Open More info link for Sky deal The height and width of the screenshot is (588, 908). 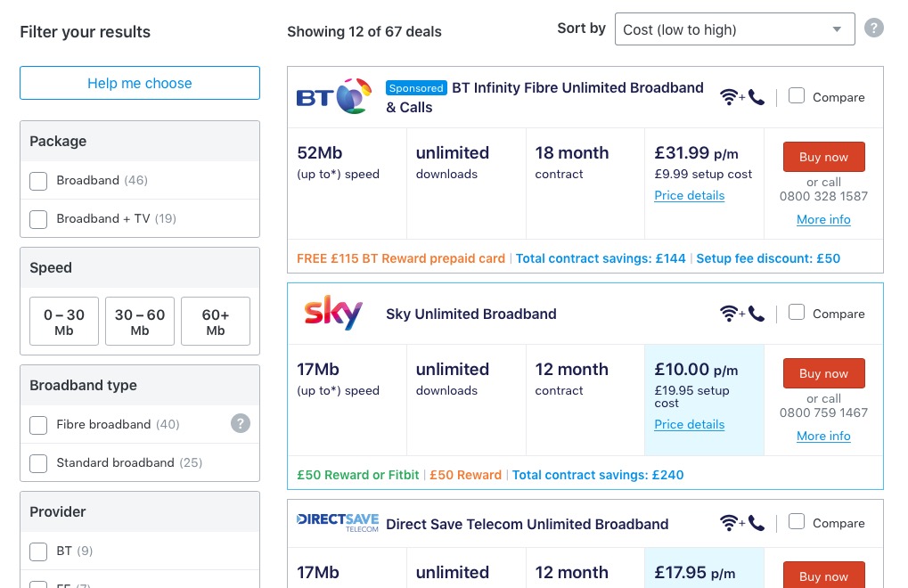pyautogui.click(x=823, y=436)
